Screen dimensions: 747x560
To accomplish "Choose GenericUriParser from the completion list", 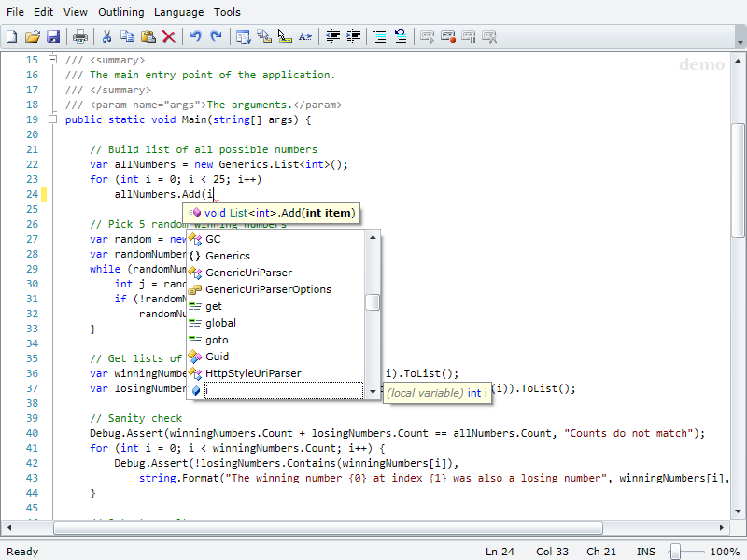I will (275, 273).
